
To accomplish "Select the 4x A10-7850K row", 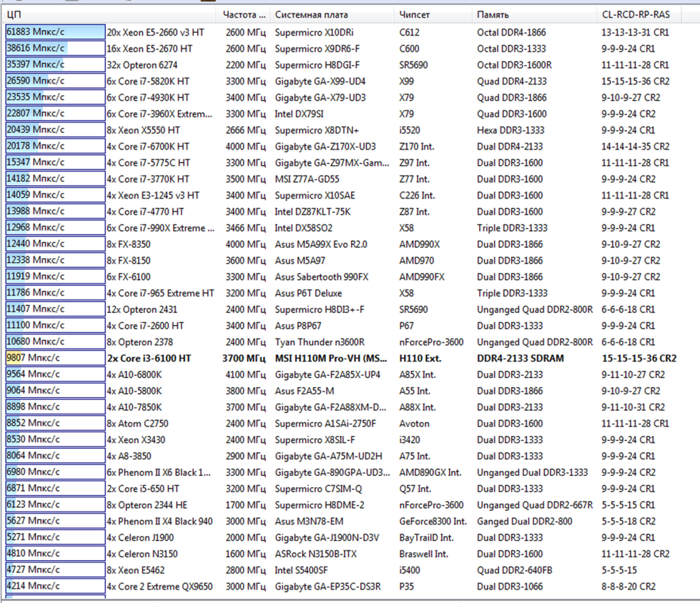I will point(134,407).
